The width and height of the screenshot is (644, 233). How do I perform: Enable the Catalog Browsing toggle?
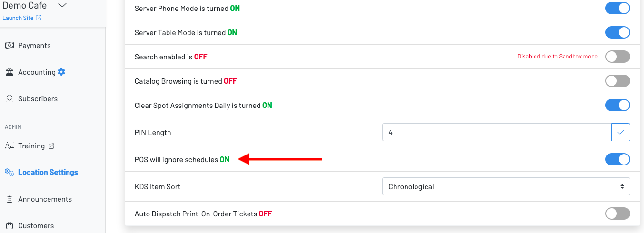pyautogui.click(x=617, y=81)
